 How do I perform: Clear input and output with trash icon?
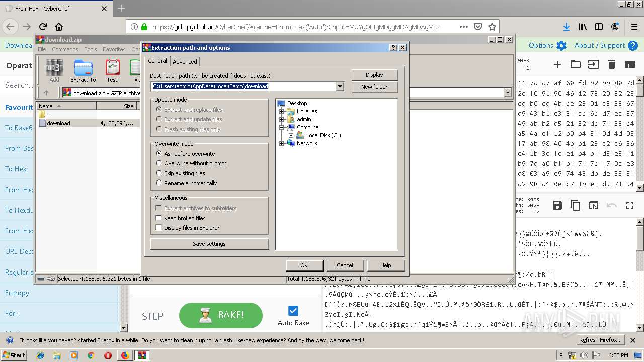tap(612, 64)
